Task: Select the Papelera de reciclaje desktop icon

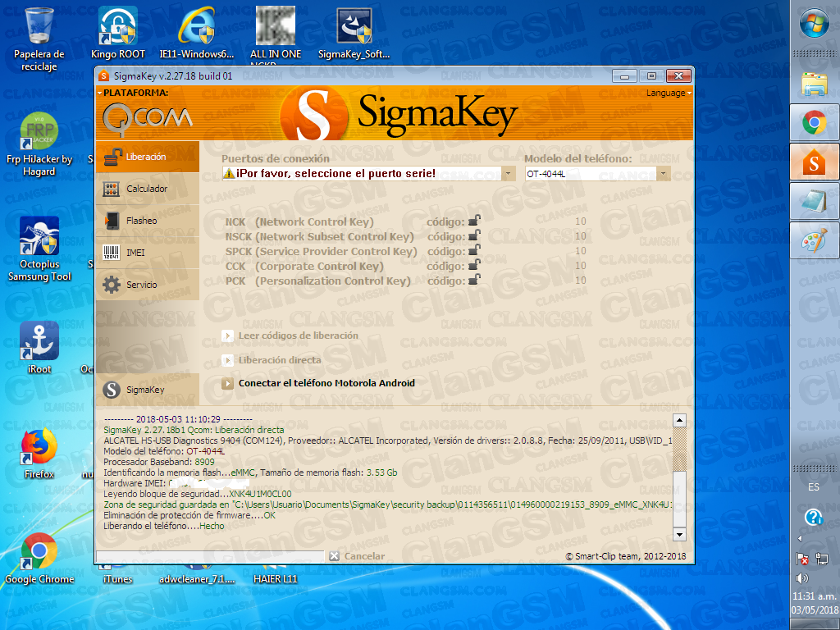Action: pos(39,39)
